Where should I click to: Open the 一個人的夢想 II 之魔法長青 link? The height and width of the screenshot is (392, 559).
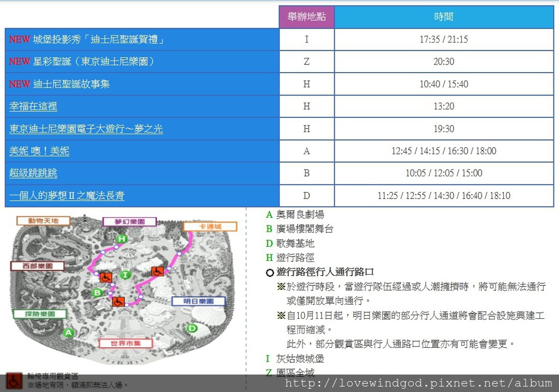click(67, 195)
